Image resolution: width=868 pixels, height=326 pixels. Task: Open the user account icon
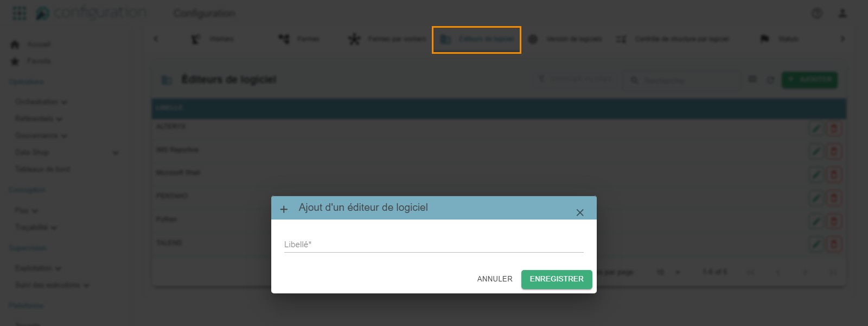click(842, 13)
